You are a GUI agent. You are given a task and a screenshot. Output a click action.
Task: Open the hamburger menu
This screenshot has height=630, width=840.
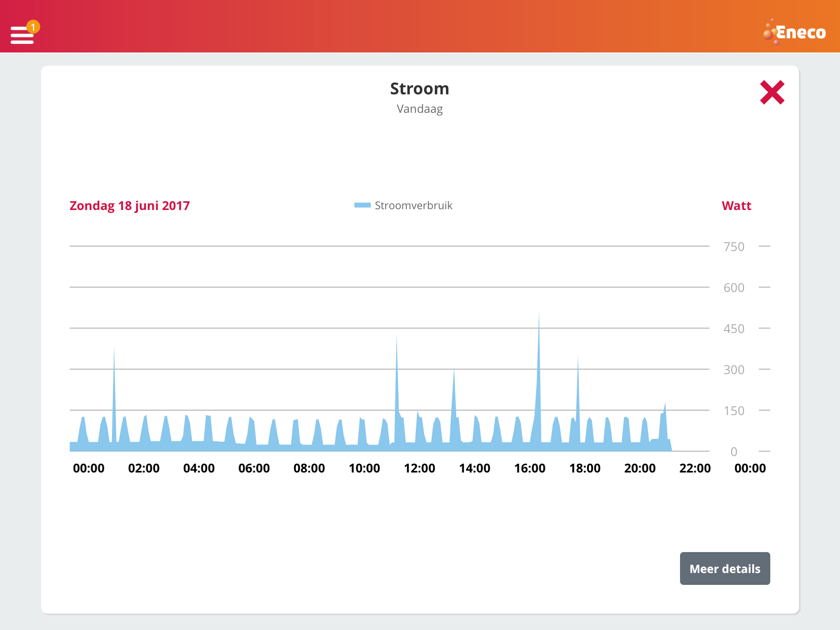pyautogui.click(x=22, y=35)
